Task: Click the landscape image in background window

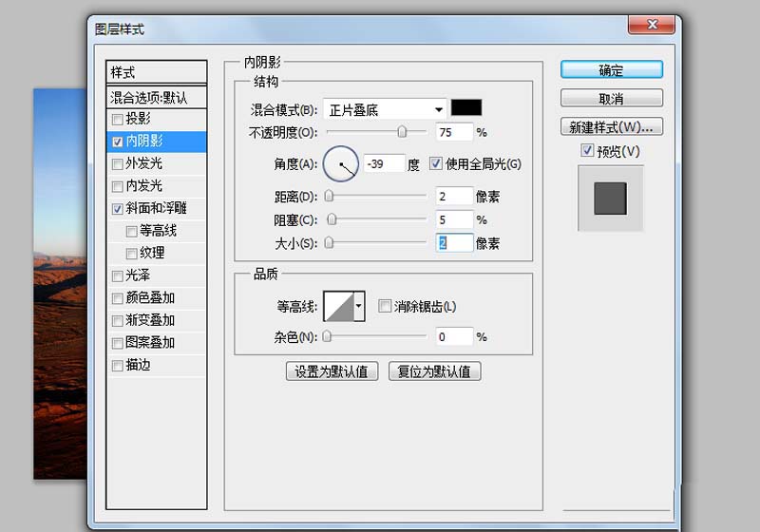Action: coord(60,284)
